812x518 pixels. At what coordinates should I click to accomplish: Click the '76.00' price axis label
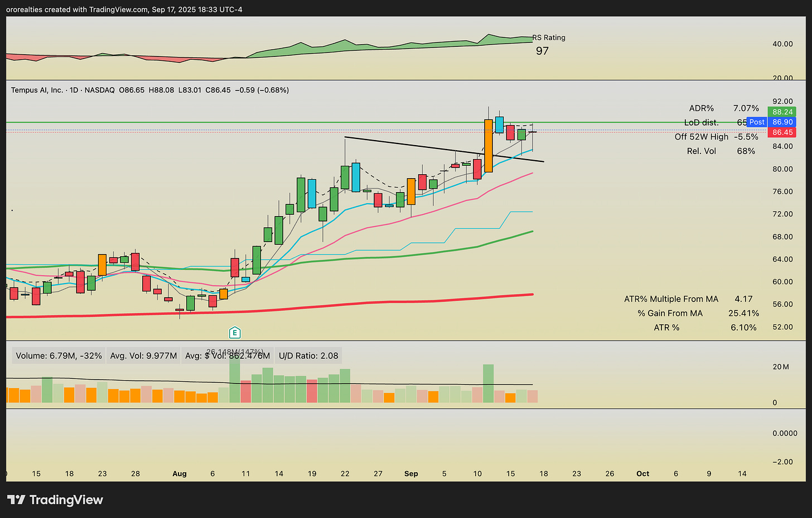click(782, 191)
